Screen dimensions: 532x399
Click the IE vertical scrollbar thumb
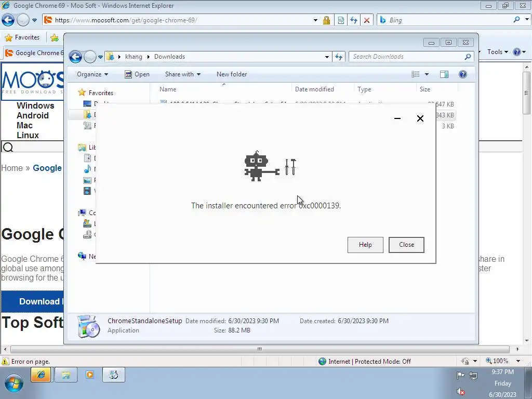(x=526, y=92)
